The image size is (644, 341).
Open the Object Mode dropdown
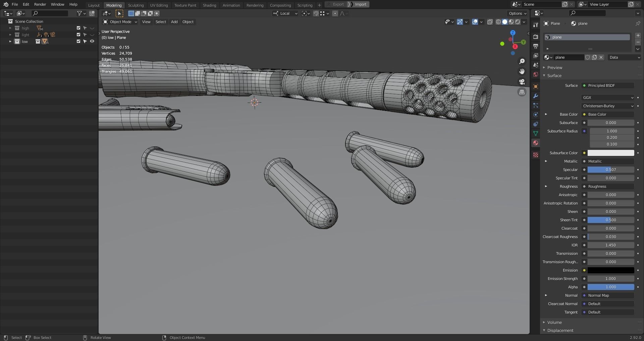click(120, 22)
